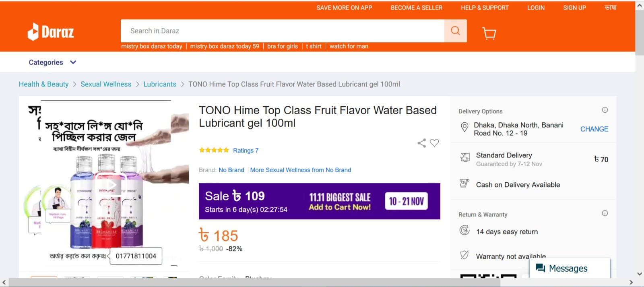Viewport: 644px width, 287px height.
Task: Click in the Search in Daraz field
Action: point(282,31)
